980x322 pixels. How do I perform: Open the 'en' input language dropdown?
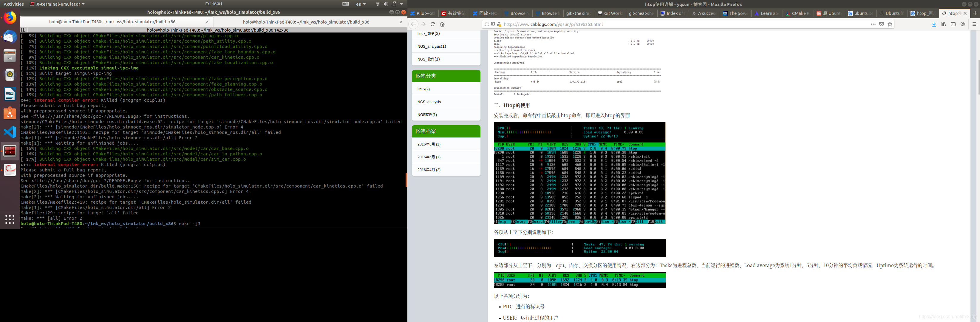coord(361,4)
